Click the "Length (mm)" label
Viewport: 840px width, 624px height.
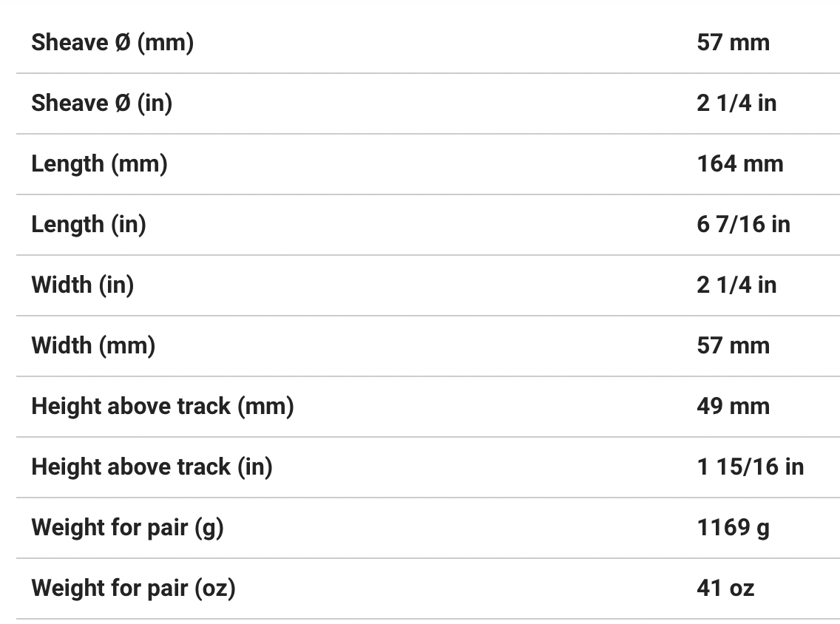pyautogui.click(x=99, y=164)
